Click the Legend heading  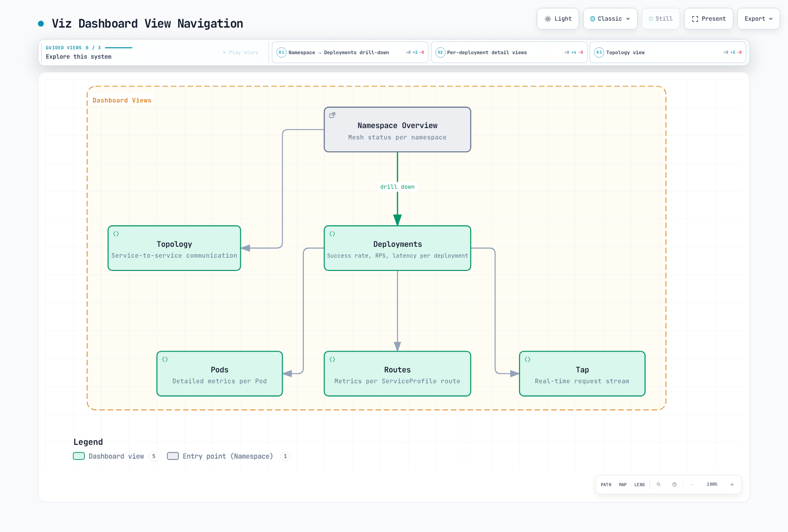pos(88,442)
